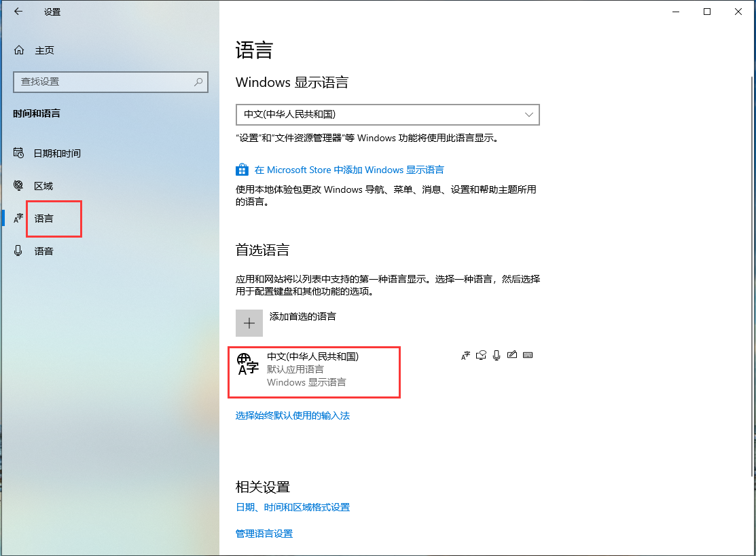Click the 语音 microphone icon
This screenshot has height=556, width=756.
point(18,251)
